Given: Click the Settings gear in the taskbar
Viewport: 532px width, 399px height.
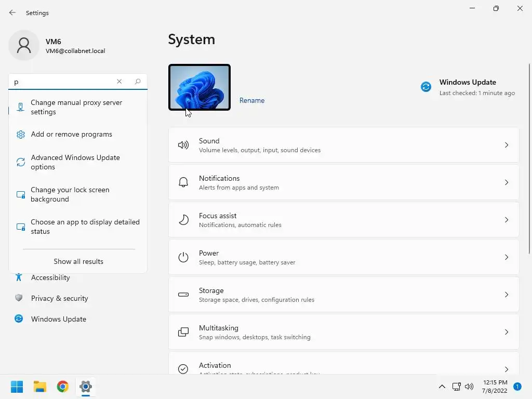Looking at the screenshot, I should pos(86,387).
